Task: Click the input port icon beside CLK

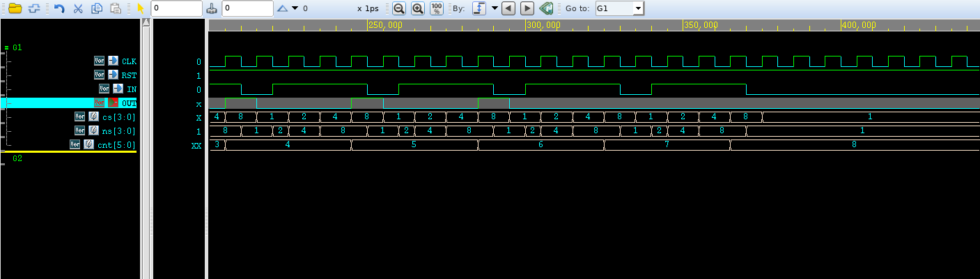Action: coord(113,61)
